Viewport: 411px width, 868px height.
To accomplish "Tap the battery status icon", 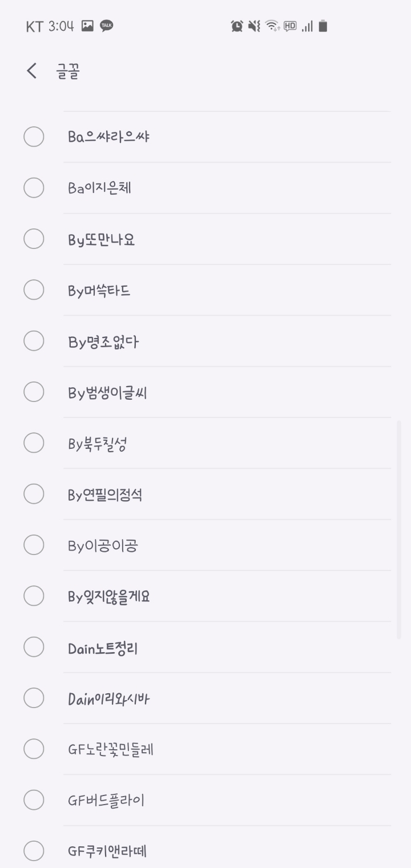I will 323,26.
